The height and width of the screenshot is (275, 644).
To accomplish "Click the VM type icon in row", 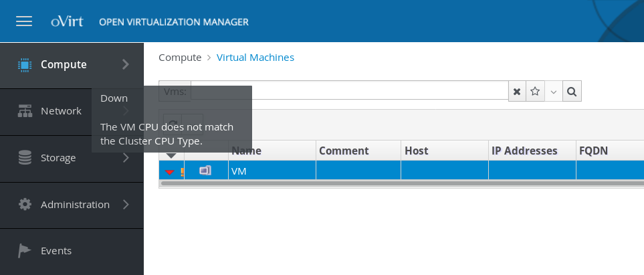I will coord(205,171).
